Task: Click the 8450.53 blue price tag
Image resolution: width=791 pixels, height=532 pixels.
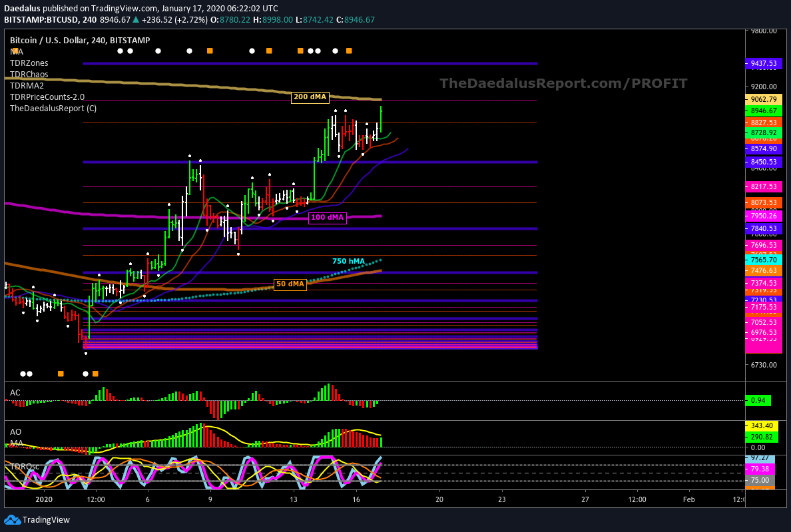Action: coord(764,162)
